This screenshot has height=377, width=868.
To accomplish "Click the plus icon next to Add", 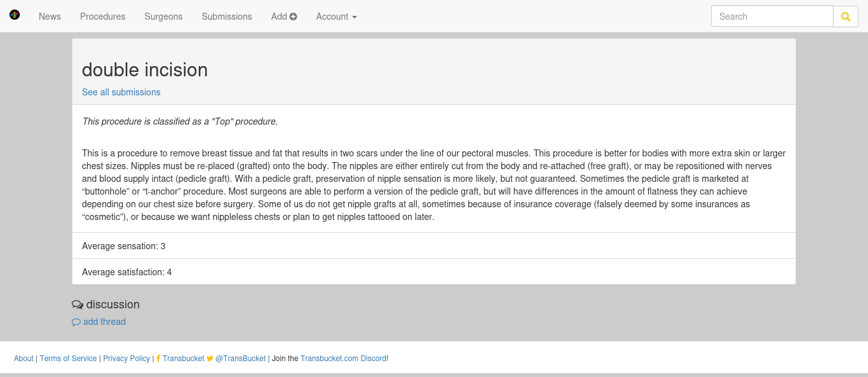I will click(x=294, y=17).
